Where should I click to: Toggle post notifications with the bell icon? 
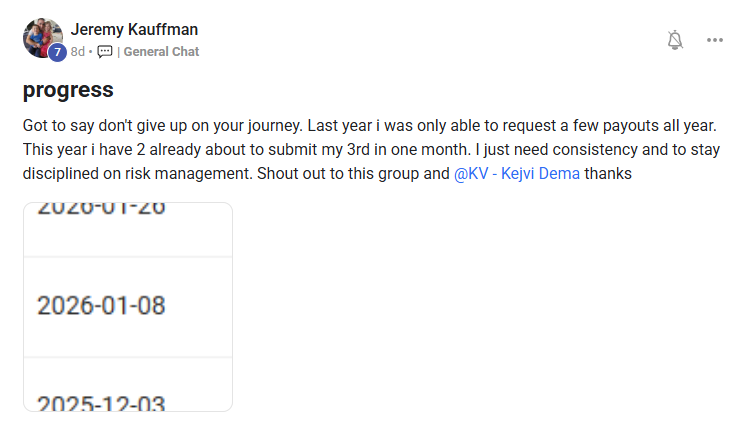point(675,40)
